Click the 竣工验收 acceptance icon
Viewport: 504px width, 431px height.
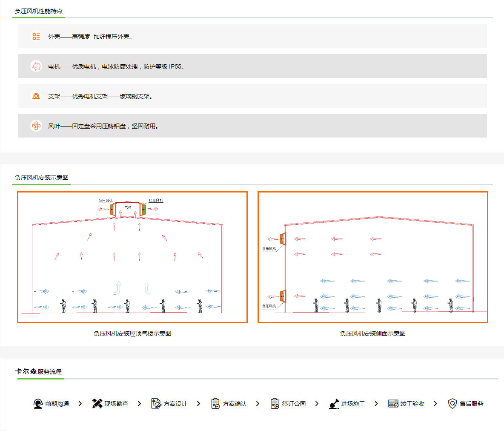(393, 404)
